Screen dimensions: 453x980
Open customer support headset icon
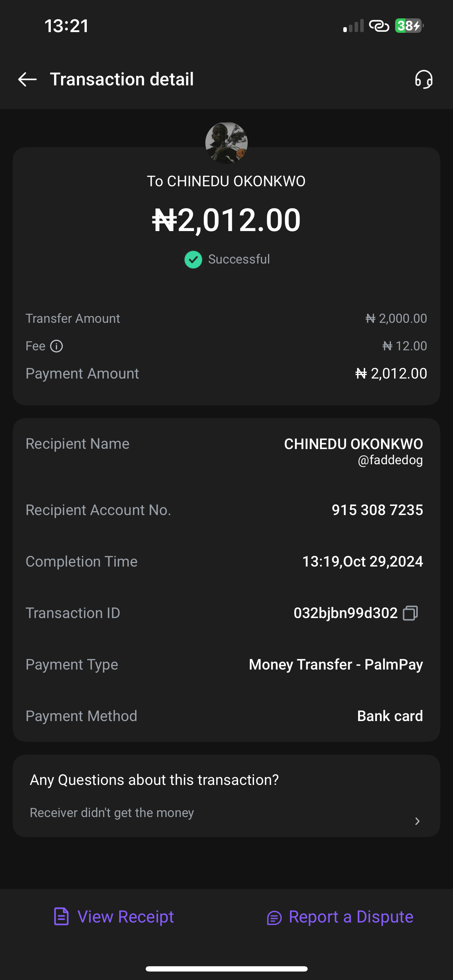tap(424, 79)
